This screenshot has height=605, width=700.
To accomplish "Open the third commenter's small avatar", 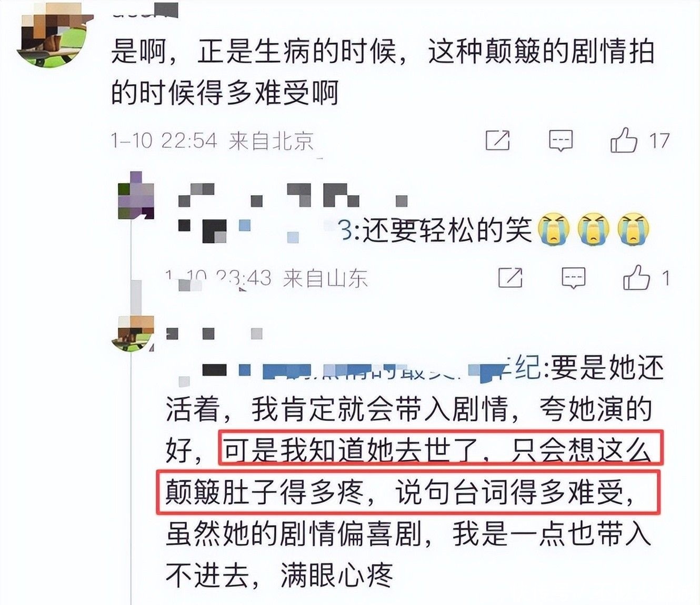I will pos(133,334).
